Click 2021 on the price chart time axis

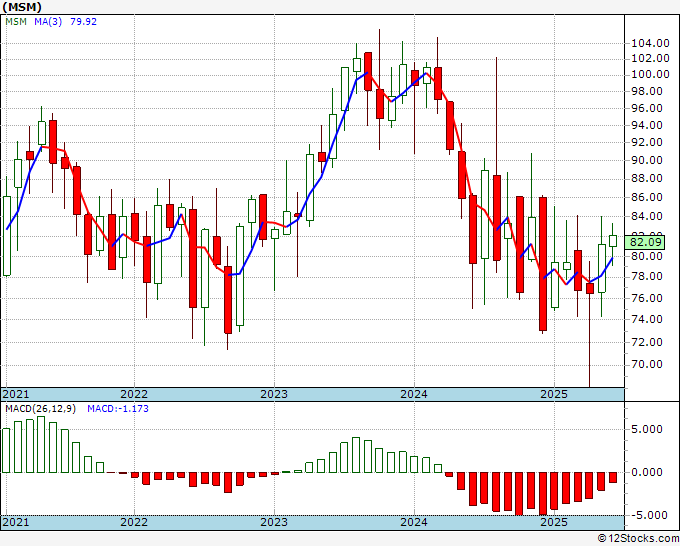pyautogui.click(x=16, y=394)
